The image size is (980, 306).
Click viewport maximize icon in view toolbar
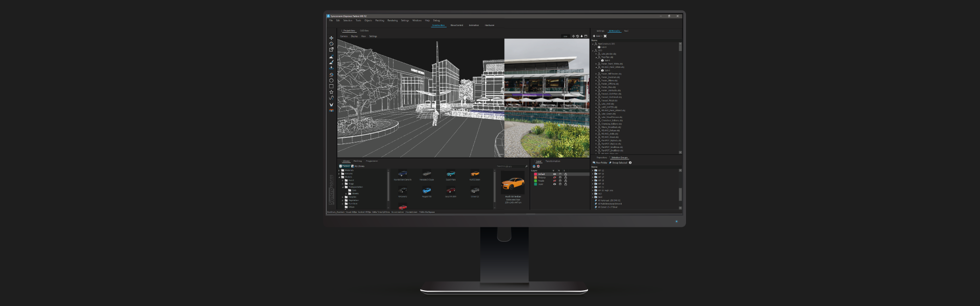pyautogui.click(x=586, y=36)
